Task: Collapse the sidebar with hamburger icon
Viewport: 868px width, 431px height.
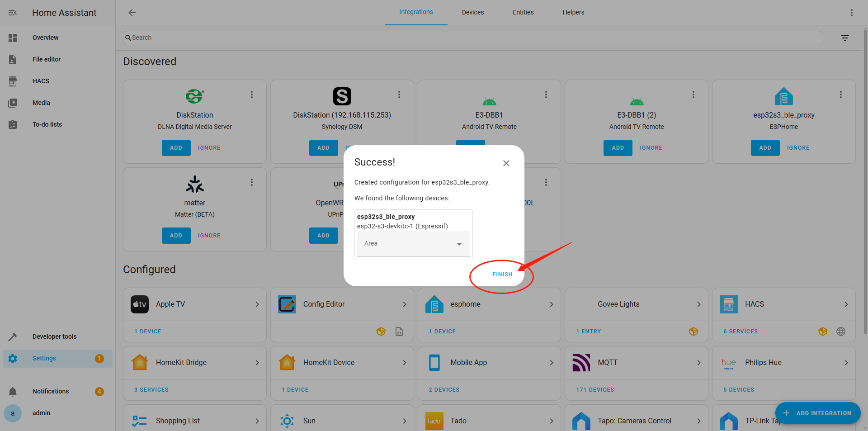Action: point(13,13)
